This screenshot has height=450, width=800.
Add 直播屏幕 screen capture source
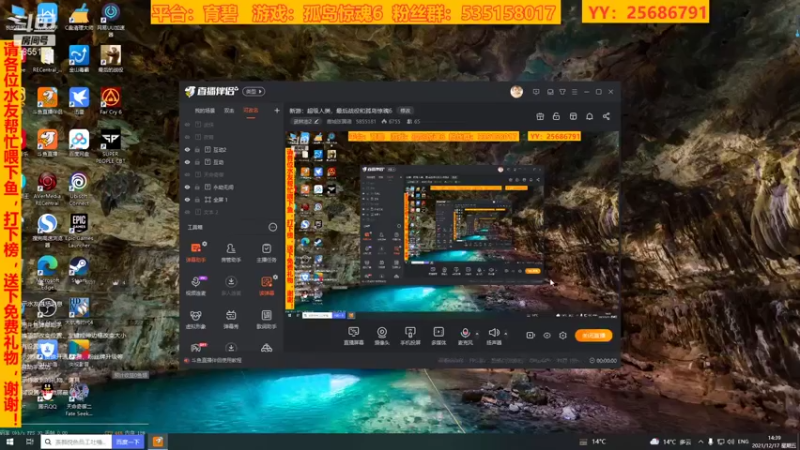pyautogui.click(x=354, y=336)
